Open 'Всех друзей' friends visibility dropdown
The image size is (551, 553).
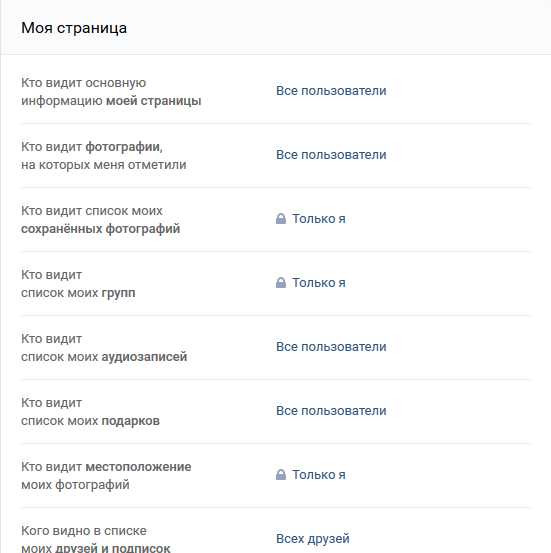click(x=313, y=539)
